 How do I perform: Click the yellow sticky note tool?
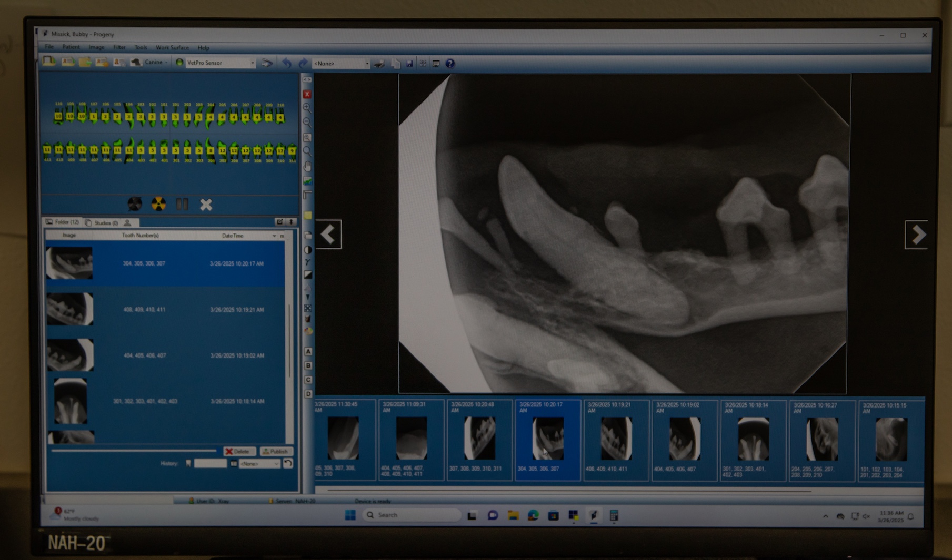tap(308, 215)
